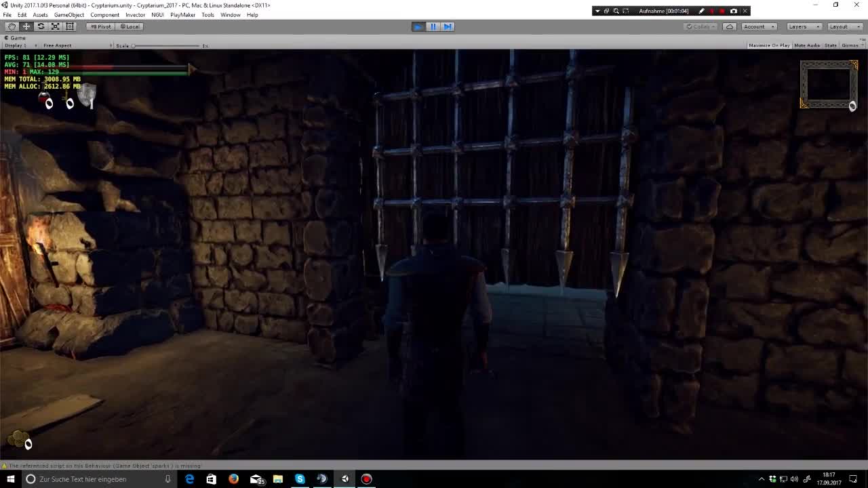Open Unity Cloud services via the cloud icon
868x488 pixels.
pos(730,26)
